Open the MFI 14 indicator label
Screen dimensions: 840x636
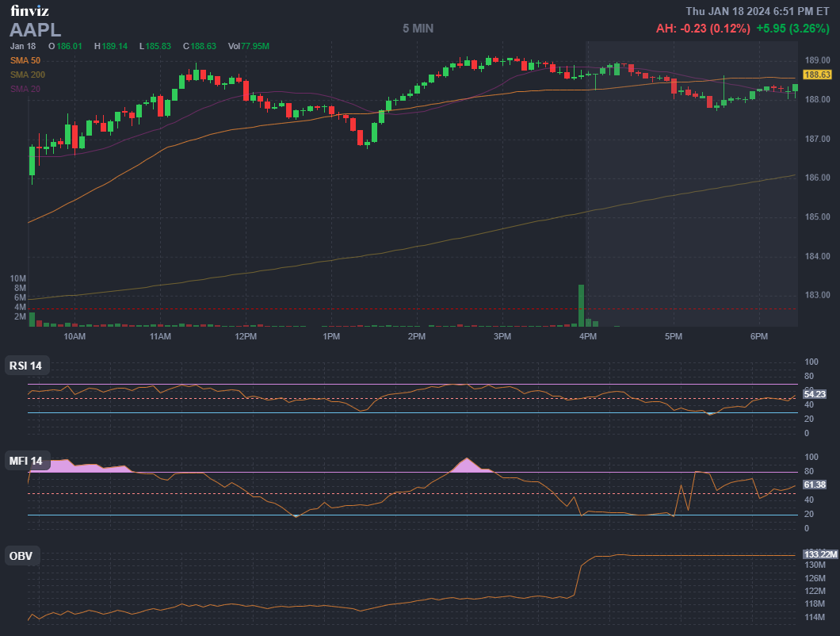pyautogui.click(x=27, y=461)
